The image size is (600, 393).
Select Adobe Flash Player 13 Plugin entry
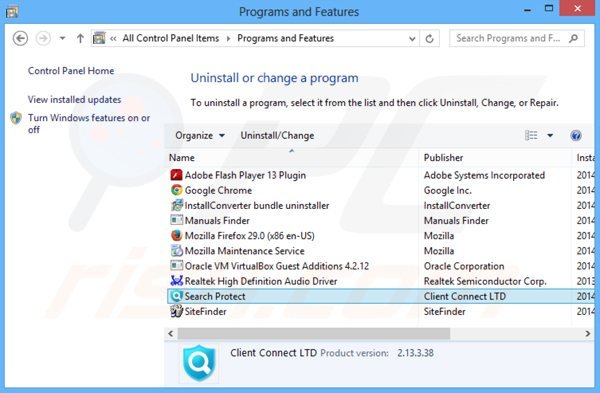tap(245, 175)
